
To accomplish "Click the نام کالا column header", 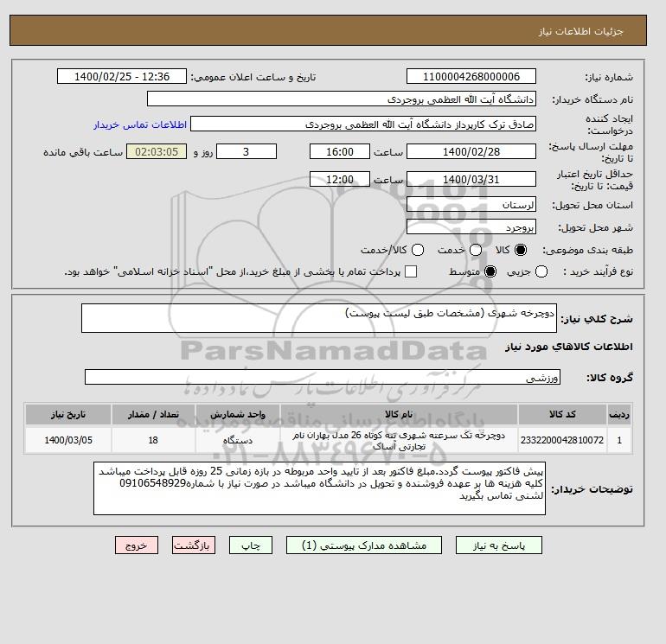I will (x=399, y=414).
